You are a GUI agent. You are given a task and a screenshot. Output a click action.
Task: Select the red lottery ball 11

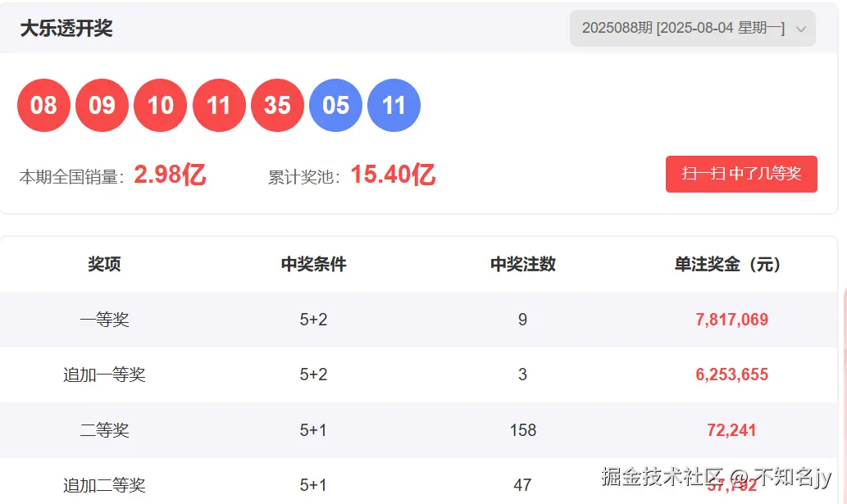point(219,105)
